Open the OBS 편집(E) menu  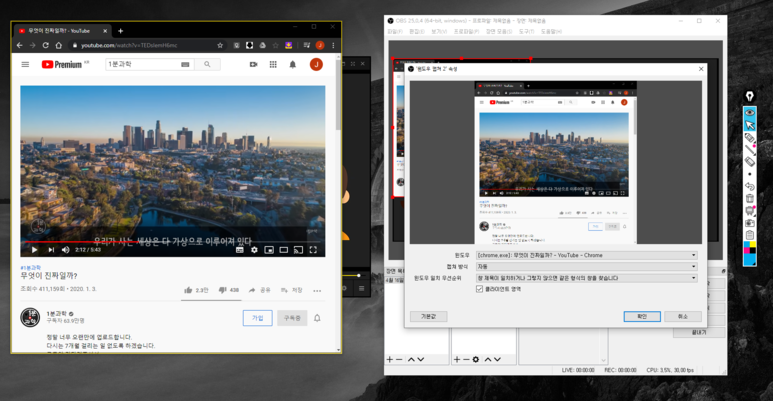417,32
